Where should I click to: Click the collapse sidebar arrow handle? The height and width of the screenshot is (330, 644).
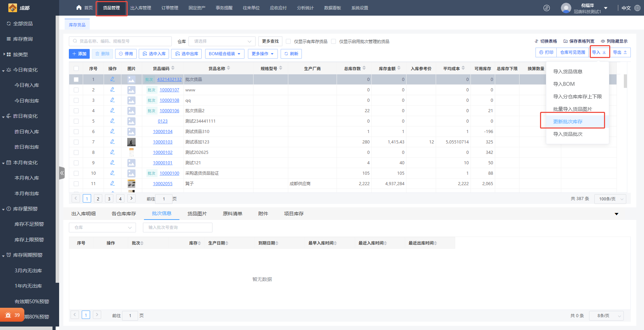coord(62,173)
